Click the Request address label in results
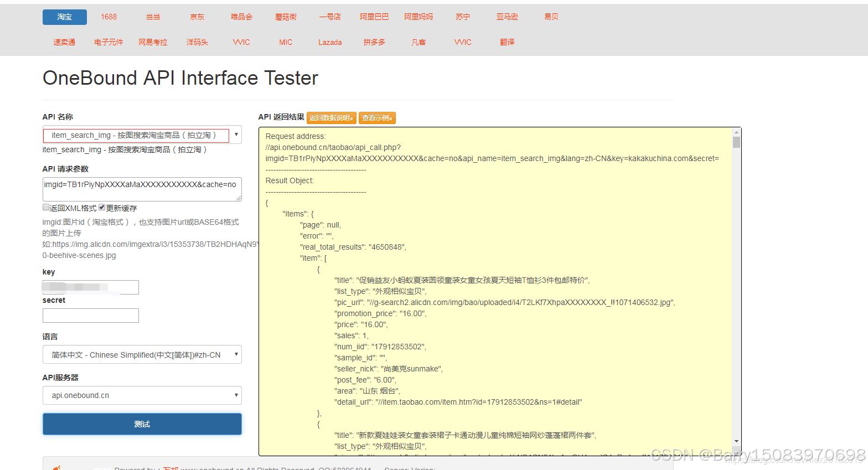 pyautogui.click(x=296, y=136)
